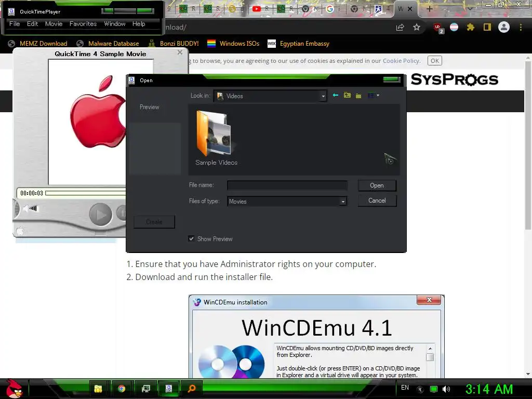This screenshot has height=399, width=532.
Task: Open the Favorites menu in QuickTimePlayer
Action: click(83, 24)
